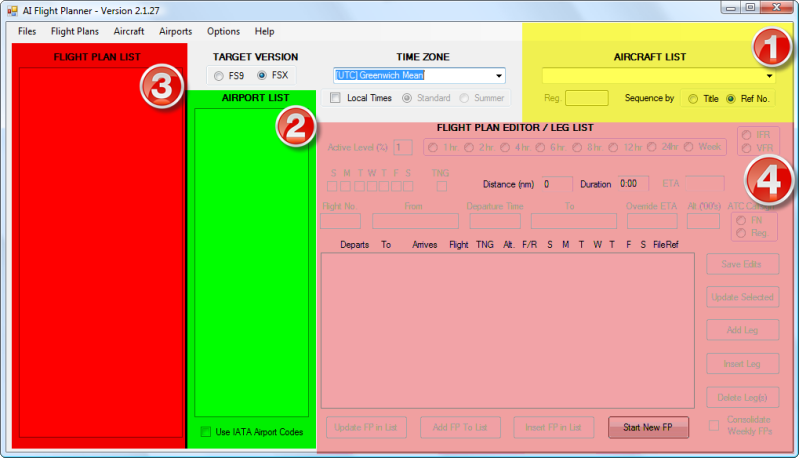799x458 pixels.
Task: Click the Override ETA field
Action: 652,221
